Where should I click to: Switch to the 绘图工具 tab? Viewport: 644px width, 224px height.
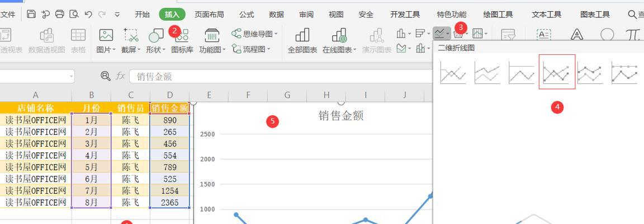click(498, 15)
